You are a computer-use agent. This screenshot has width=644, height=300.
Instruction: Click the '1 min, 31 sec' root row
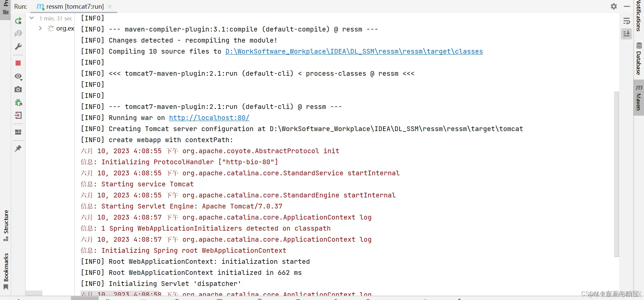[56, 18]
